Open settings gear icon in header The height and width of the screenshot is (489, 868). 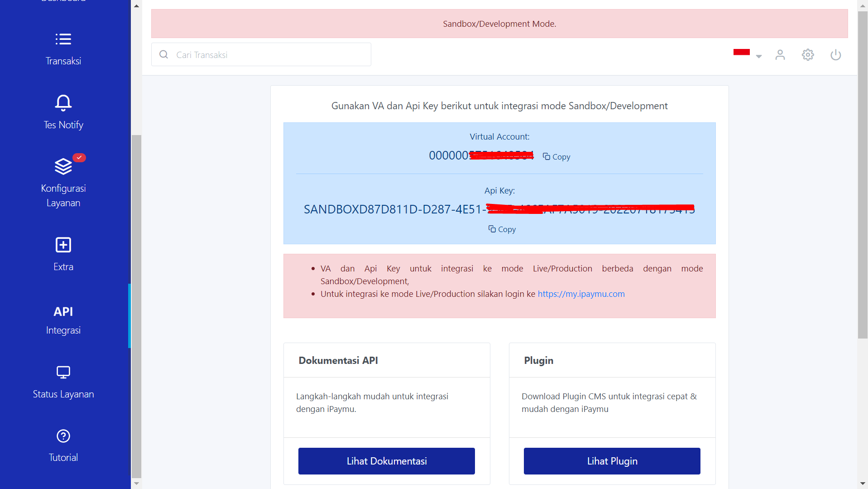coord(808,55)
